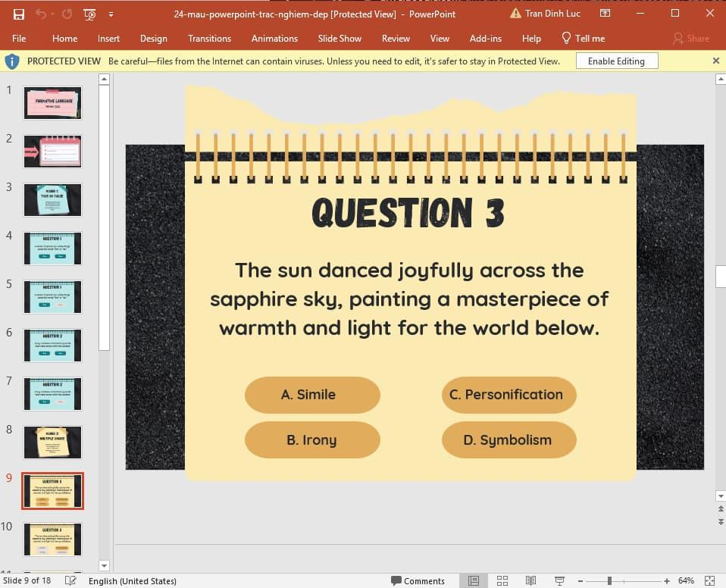726x588 pixels.
Task: Click the English (United States) language indicator
Action: tap(133, 580)
